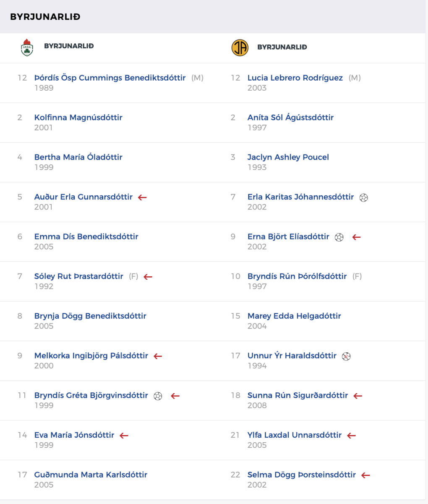This screenshot has height=504, width=428.
Task: Click substitution arrow beside Selma Dögg Þorsteinsdóttir
Action: pos(366,475)
